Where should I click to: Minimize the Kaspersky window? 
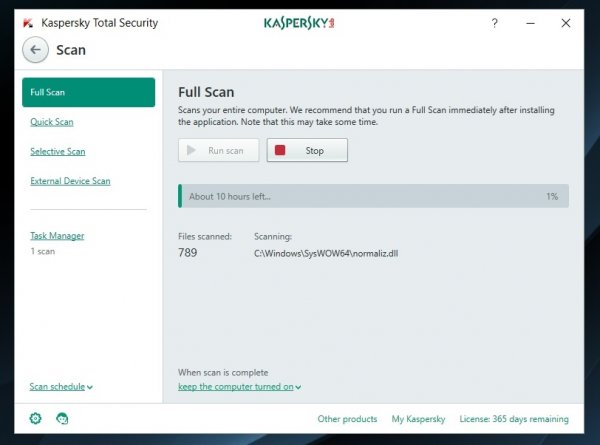coord(530,23)
